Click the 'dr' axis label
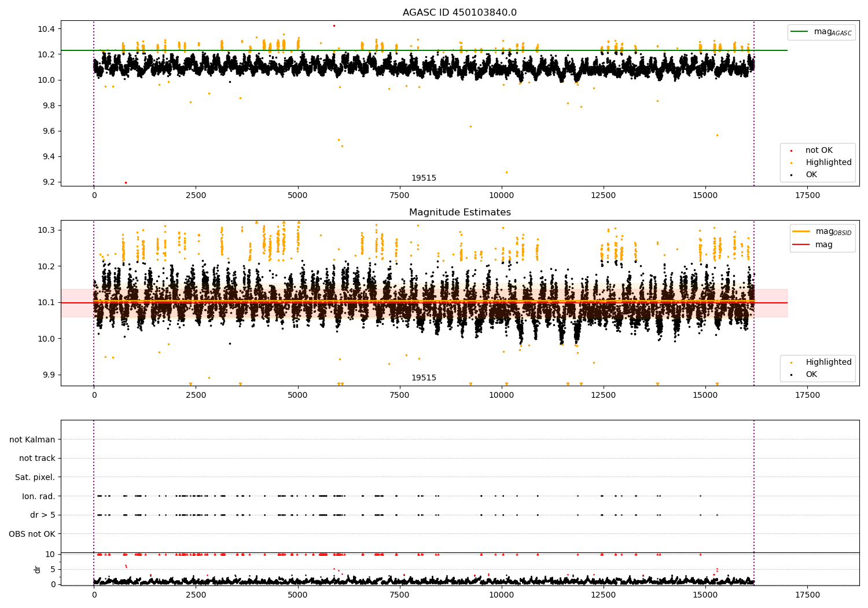 [38, 569]
